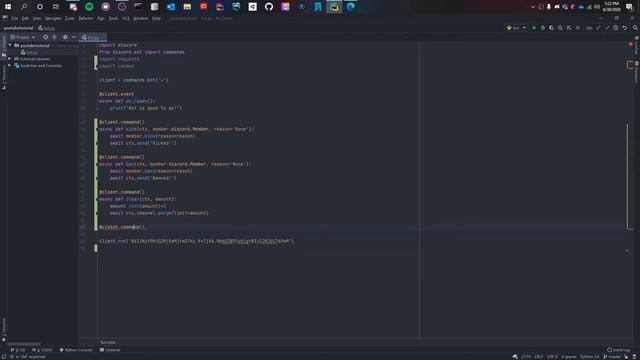Open File Explorer from taskbar

click(187, 7)
